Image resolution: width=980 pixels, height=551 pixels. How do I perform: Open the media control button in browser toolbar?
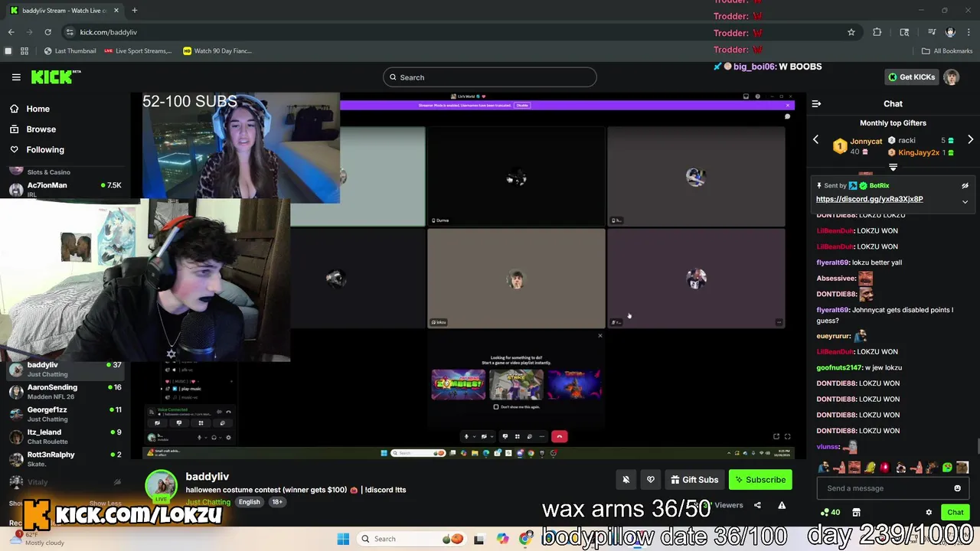point(932,32)
